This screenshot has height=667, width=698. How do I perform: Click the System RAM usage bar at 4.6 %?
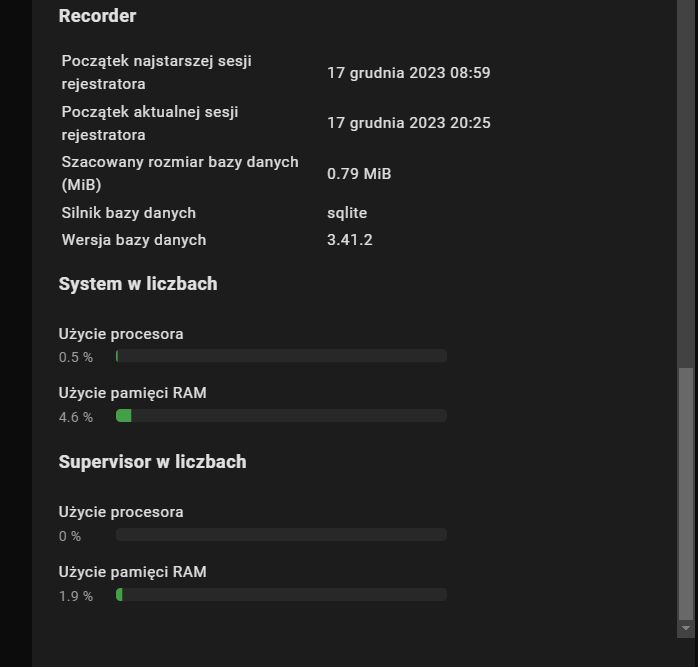click(281, 416)
